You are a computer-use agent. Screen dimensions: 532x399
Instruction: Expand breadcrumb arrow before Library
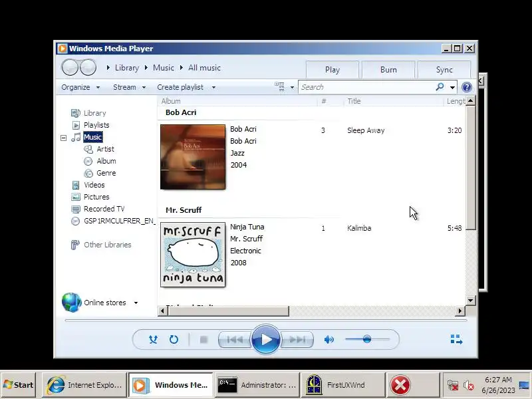108,68
